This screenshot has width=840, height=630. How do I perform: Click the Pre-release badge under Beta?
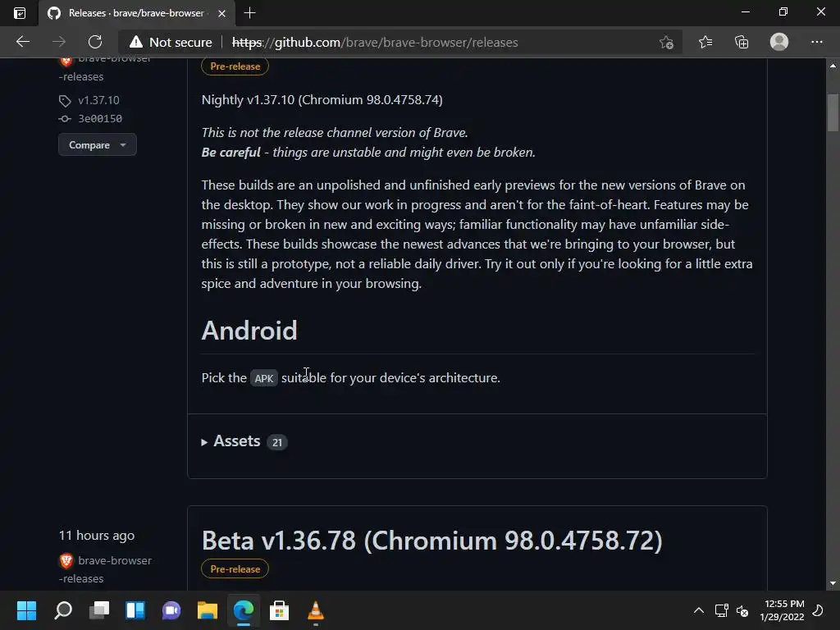(x=235, y=569)
